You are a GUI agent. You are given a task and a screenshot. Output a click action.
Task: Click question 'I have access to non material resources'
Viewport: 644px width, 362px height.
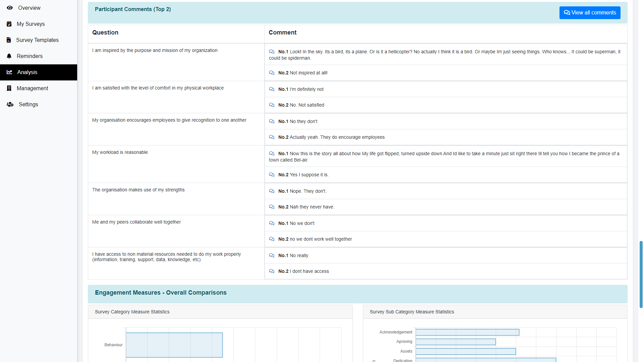tap(166, 257)
